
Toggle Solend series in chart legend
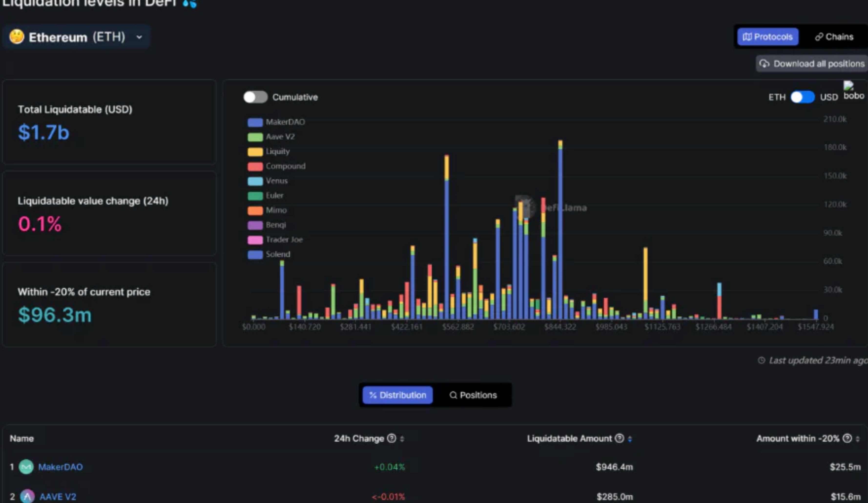point(269,254)
